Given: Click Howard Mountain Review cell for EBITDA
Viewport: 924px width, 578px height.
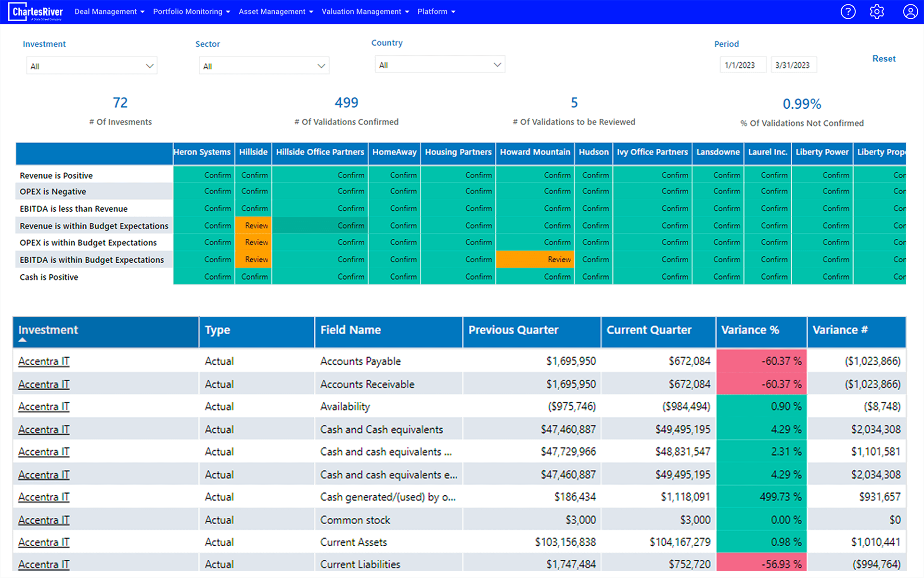Looking at the screenshot, I should pos(535,260).
